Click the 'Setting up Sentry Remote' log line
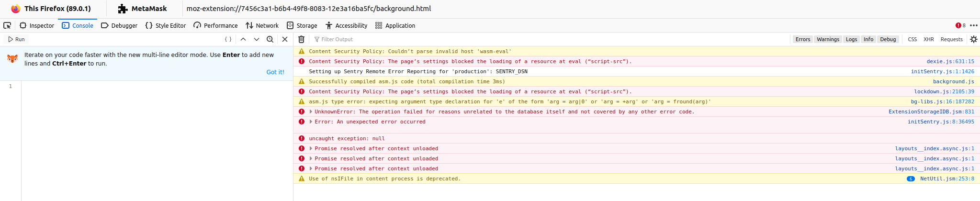Viewport: 980px width, 201px height. (x=418, y=71)
